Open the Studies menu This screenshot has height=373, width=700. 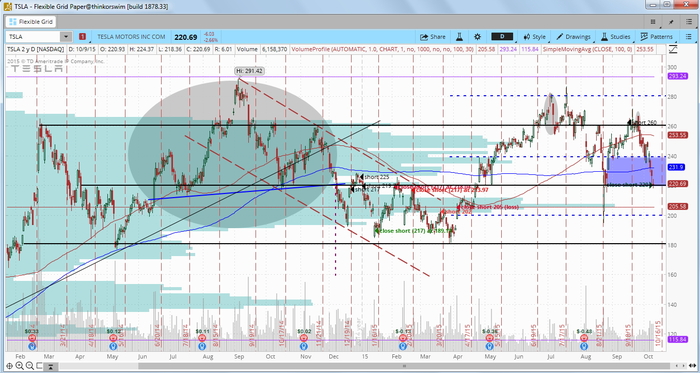pyautogui.click(x=616, y=37)
